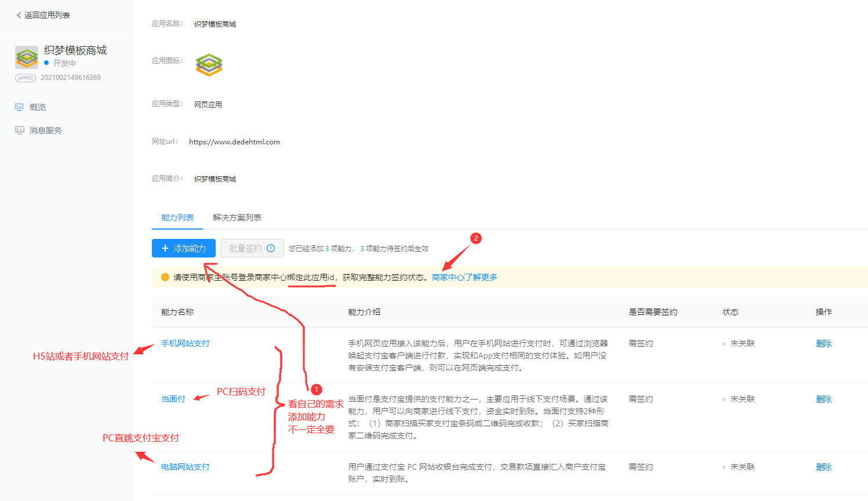The image size is (868, 501).
Task: Open the 商家中心了解更多 link
Action: click(x=464, y=277)
